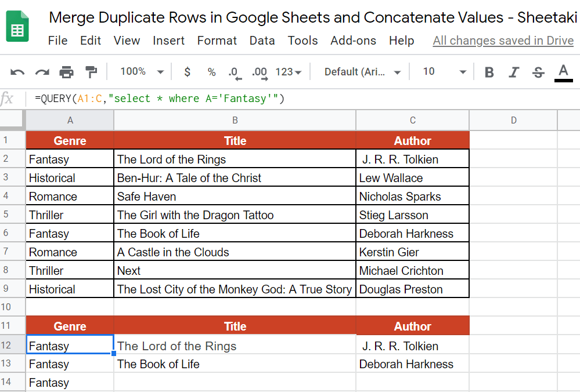
Task: Click the Undo icon
Action: click(17, 71)
